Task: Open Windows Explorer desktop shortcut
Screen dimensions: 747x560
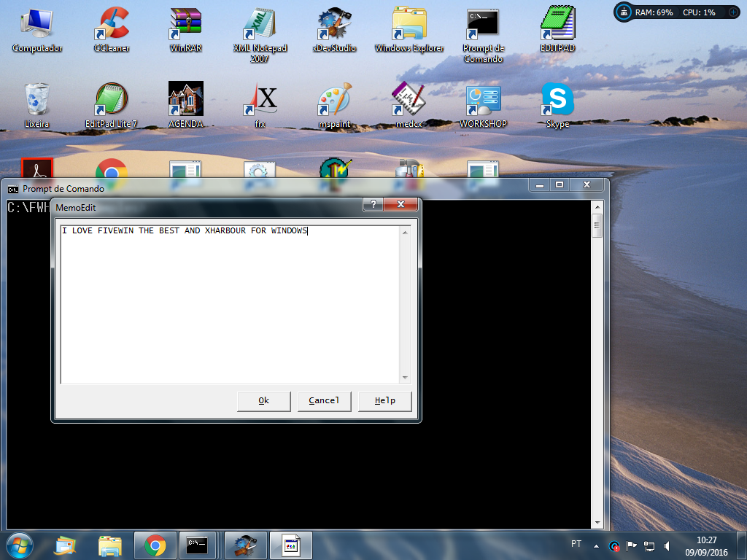Action: (409, 29)
